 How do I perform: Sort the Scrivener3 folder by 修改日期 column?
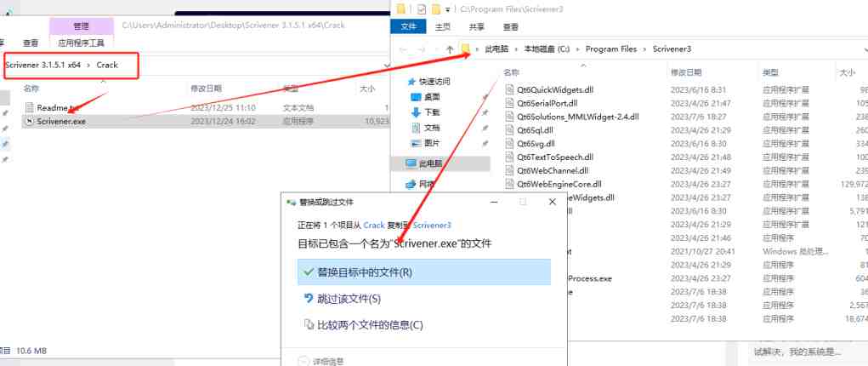point(686,72)
